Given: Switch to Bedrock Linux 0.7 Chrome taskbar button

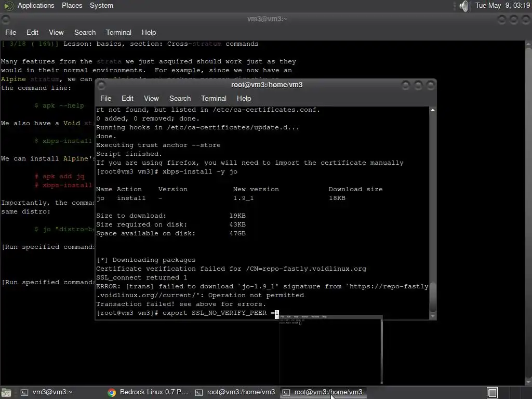Looking at the screenshot, I should [x=148, y=392].
